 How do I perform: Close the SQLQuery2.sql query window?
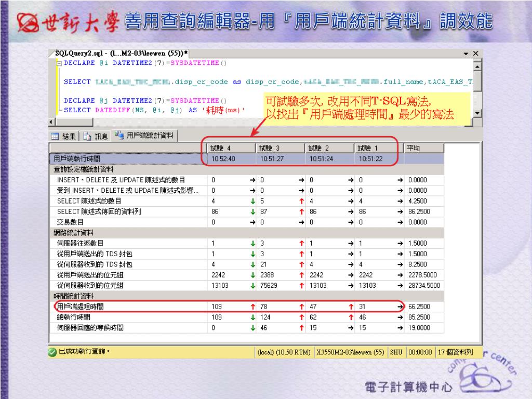(475, 54)
